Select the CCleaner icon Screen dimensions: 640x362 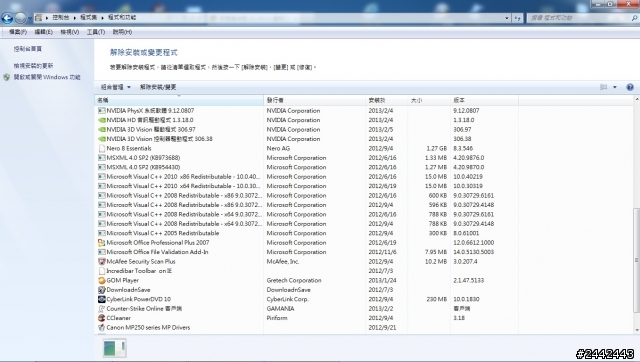[102, 318]
